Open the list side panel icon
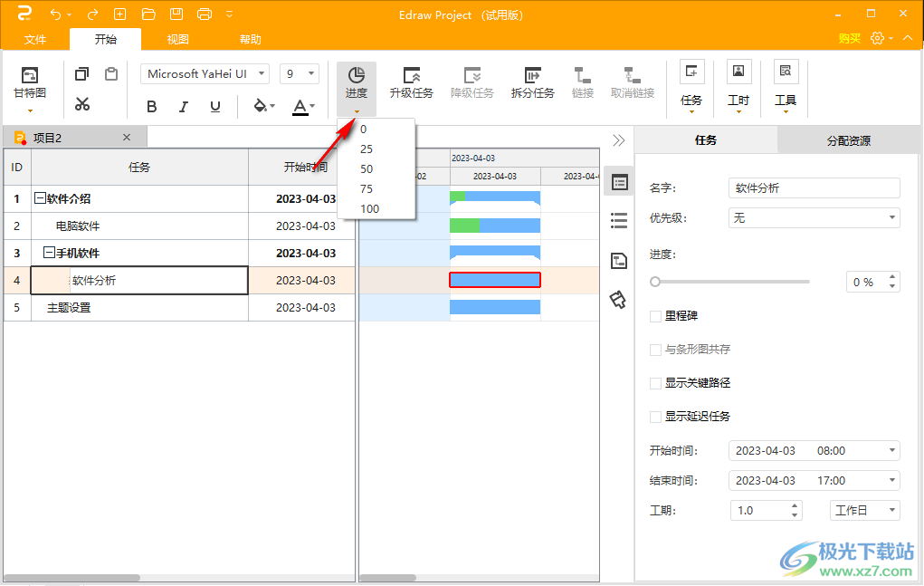 (619, 221)
